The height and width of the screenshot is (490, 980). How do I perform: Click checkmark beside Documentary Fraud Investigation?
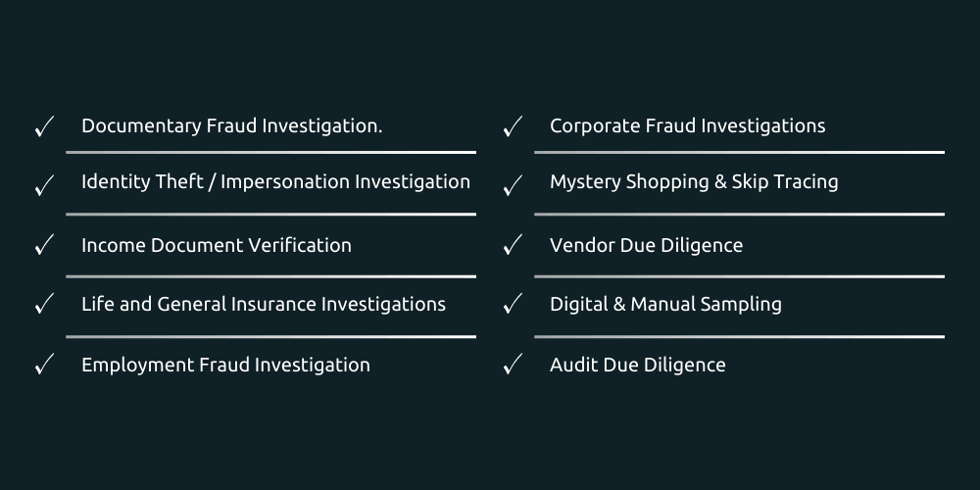44,126
